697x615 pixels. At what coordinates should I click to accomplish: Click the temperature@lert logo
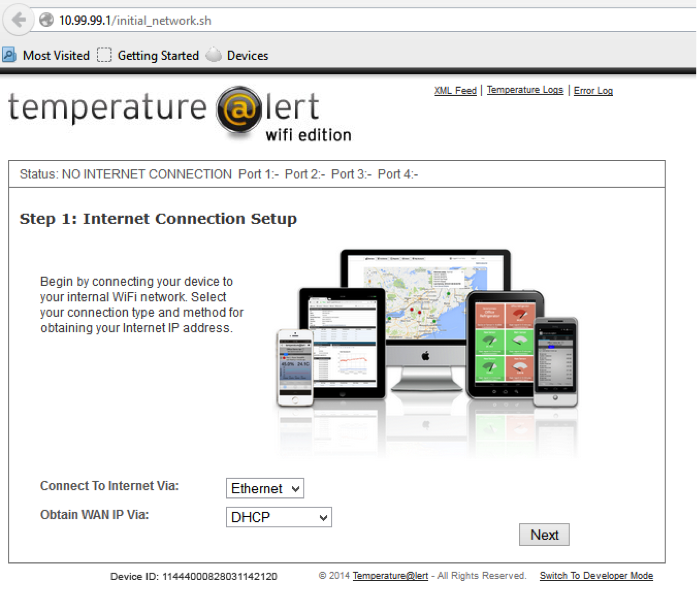tap(180, 114)
